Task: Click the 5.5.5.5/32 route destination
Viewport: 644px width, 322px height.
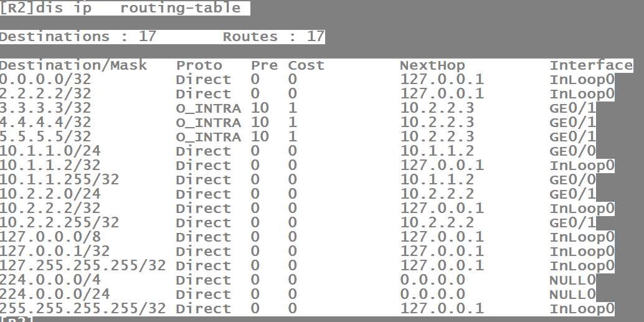Action: coord(45,137)
